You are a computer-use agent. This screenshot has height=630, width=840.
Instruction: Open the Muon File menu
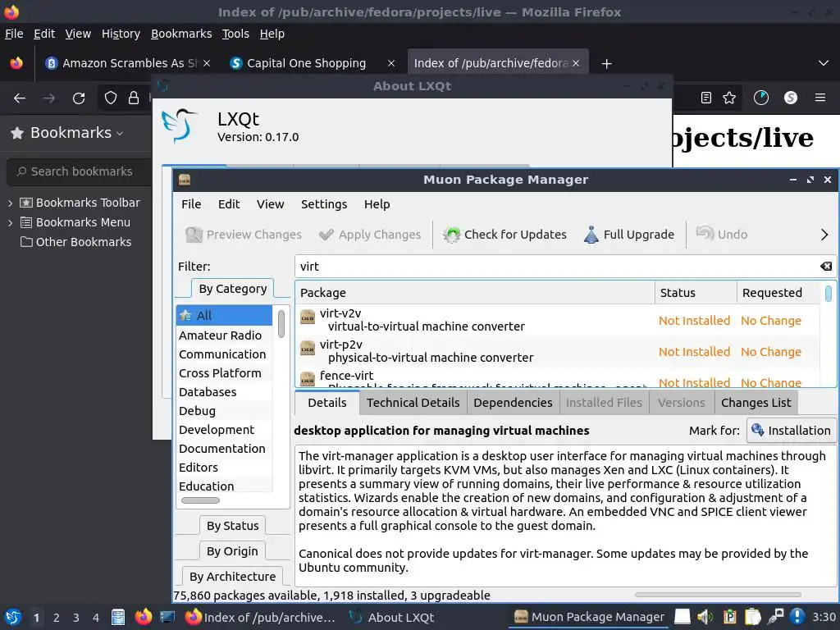tap(191, 204)
